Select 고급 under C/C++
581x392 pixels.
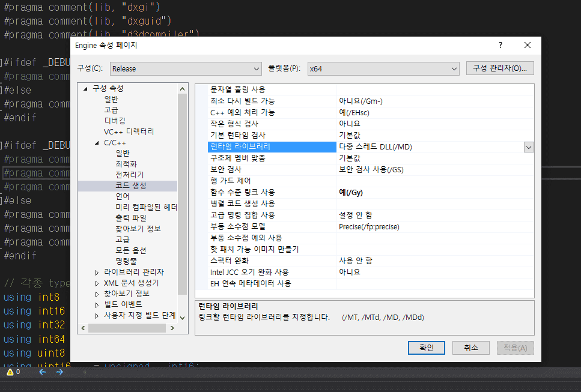point(123,240)
